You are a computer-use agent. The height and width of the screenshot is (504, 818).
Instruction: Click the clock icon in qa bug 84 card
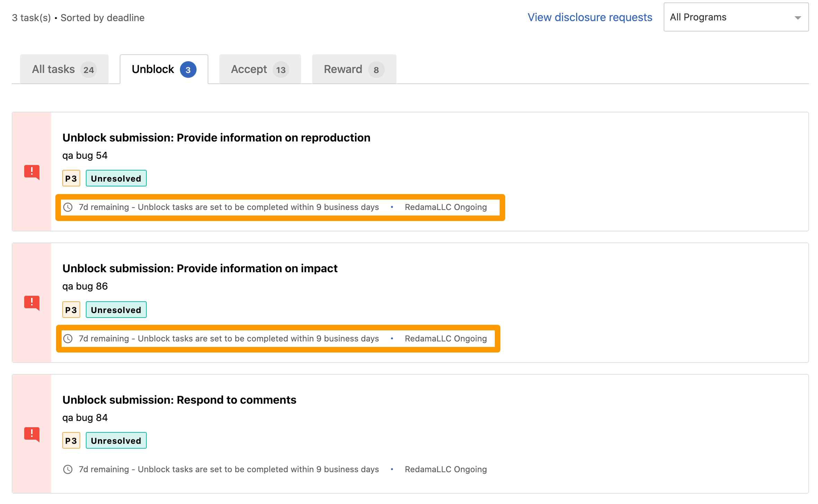tap(68, 469)
